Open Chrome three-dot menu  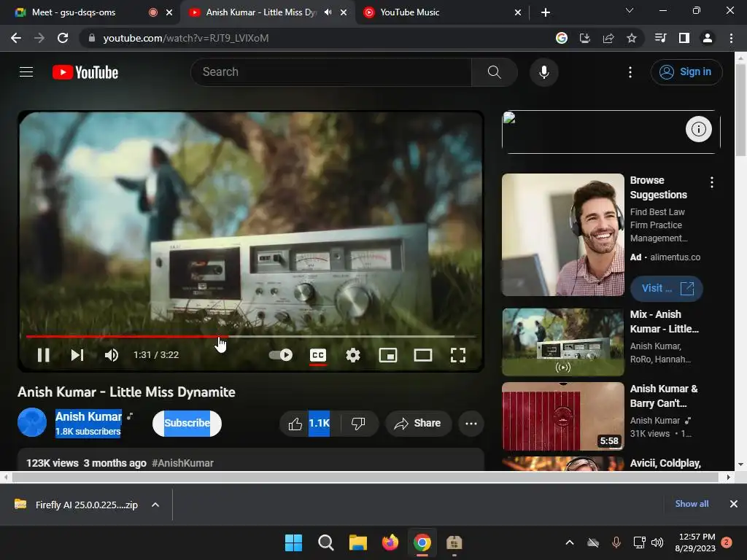click(x=731, y=38)
